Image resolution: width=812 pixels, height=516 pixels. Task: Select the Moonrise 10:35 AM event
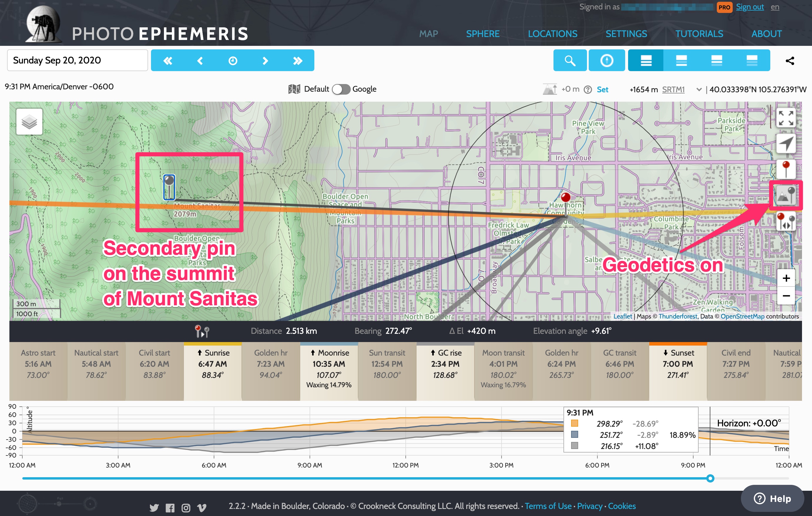pos(329,372)
